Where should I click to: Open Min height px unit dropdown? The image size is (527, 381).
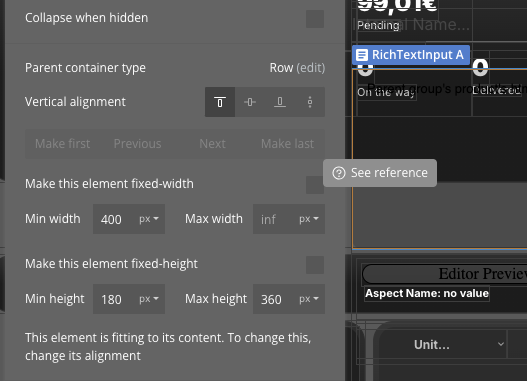[149, 299]
